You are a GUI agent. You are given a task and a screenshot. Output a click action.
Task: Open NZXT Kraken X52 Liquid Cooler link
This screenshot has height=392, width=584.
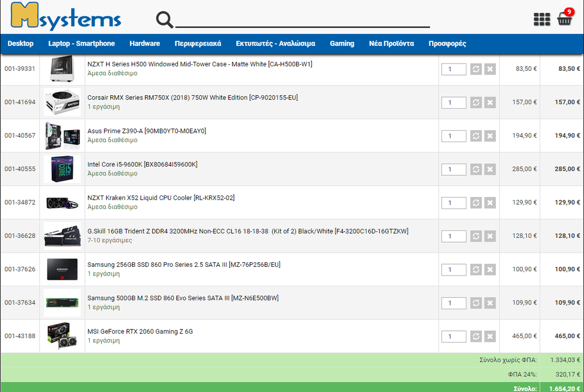pos(161,198)
